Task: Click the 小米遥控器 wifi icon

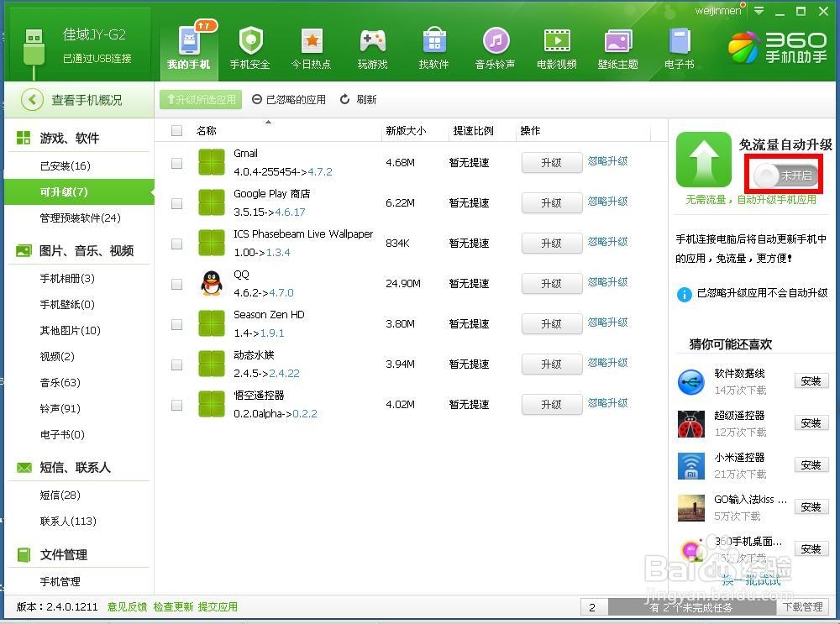Action: (691, 466)
